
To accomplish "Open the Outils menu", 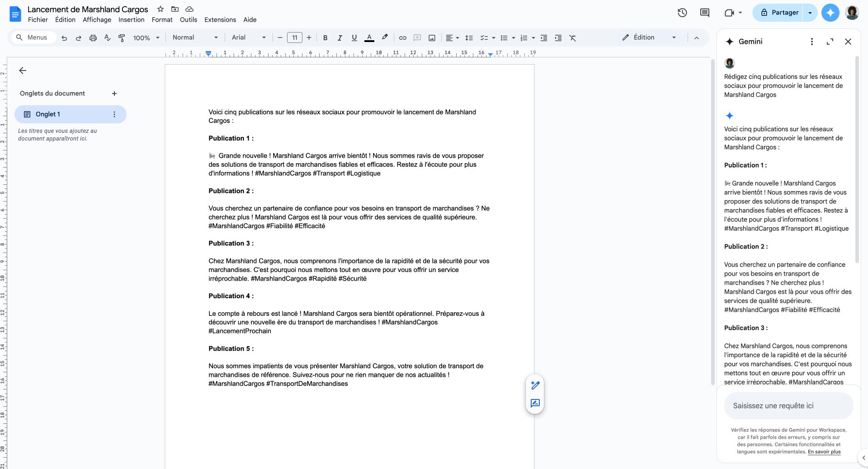I will [189, 20].
